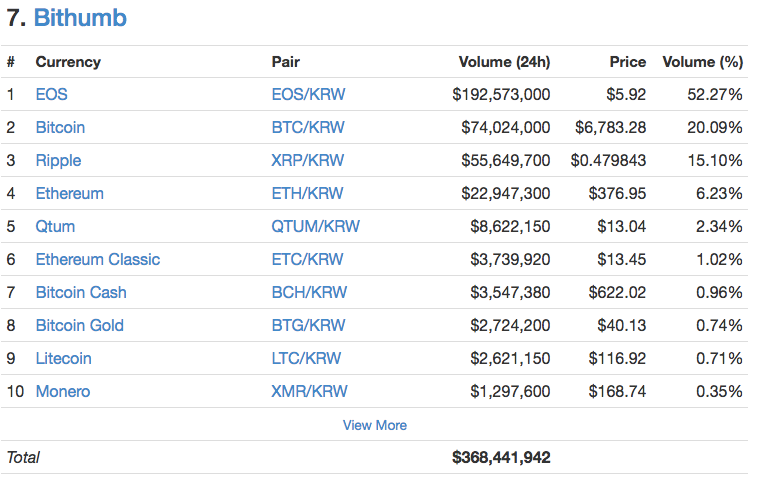Open the Ethereum Classic currency link
The height and width of the screenshot is (481, 759).
tap(97, 259)
